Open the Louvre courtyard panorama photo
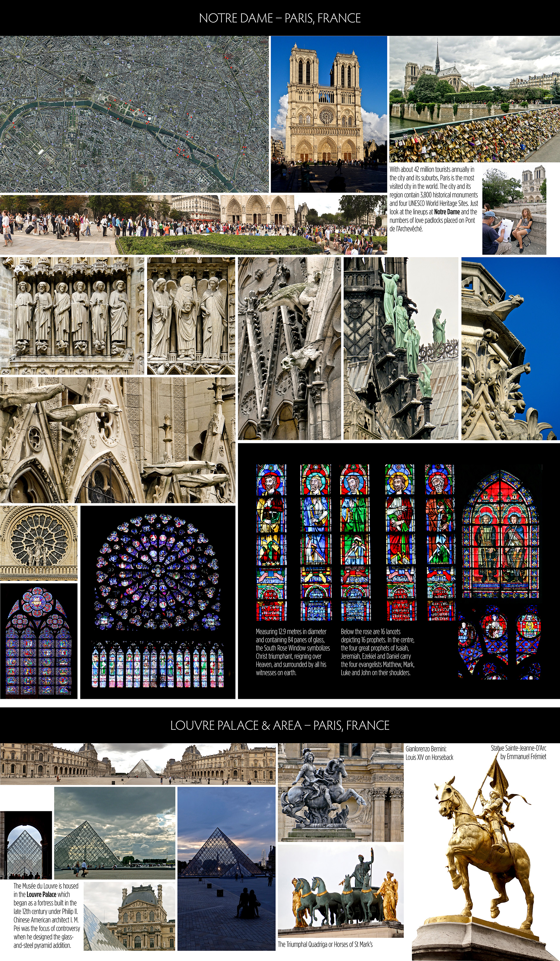Image resolution: width=560 pixels, height=961 pixels. coord(138,764)
